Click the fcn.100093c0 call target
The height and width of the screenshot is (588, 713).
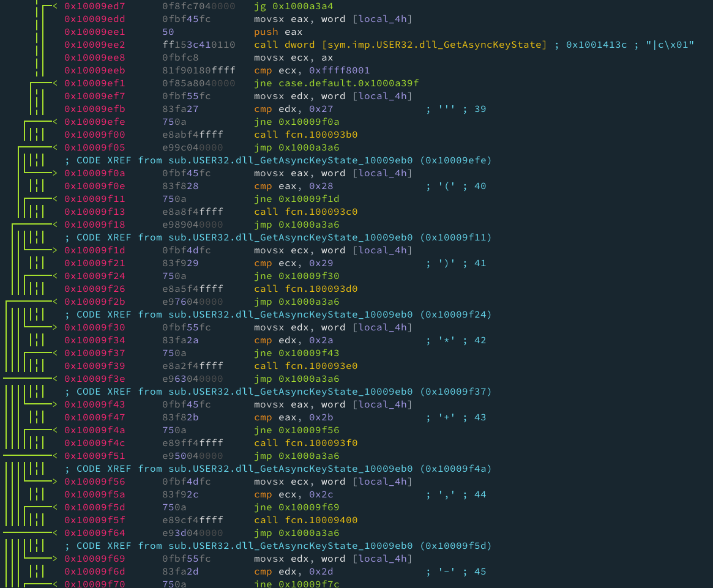(321, 212)
